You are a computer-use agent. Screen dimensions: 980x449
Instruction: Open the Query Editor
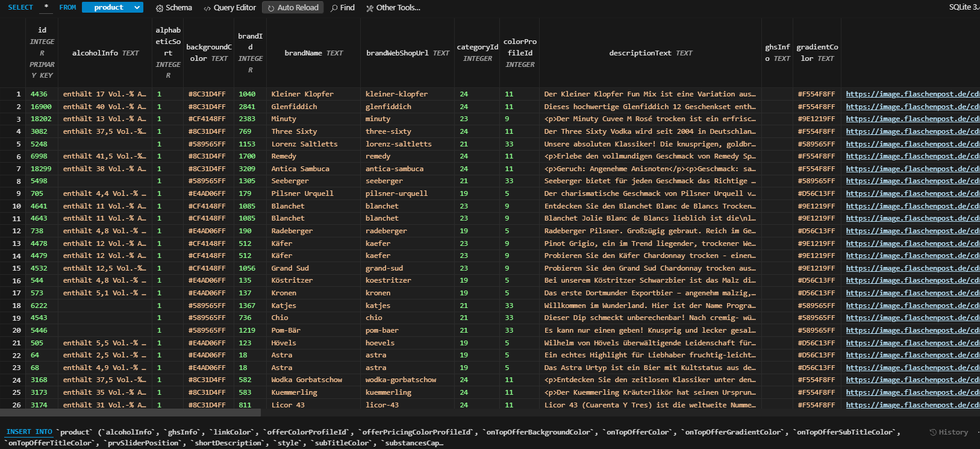coord(229,8)
